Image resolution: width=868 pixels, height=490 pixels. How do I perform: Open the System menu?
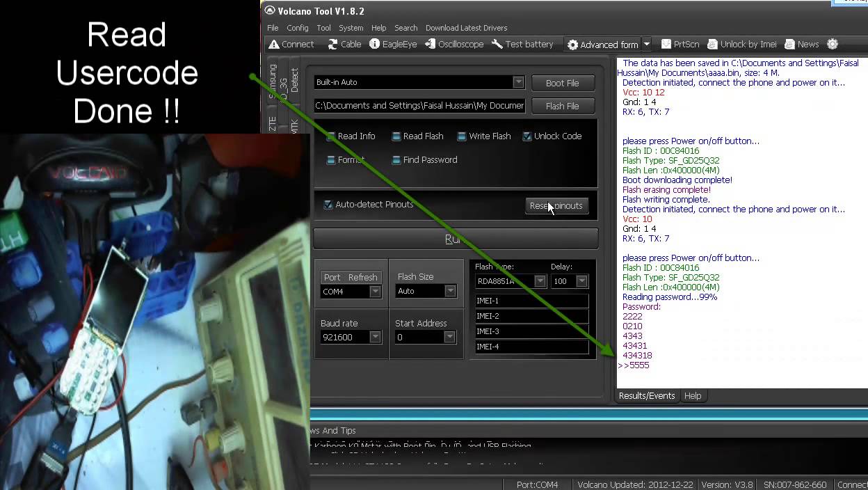pyautogui.click(x=351, y=28)
